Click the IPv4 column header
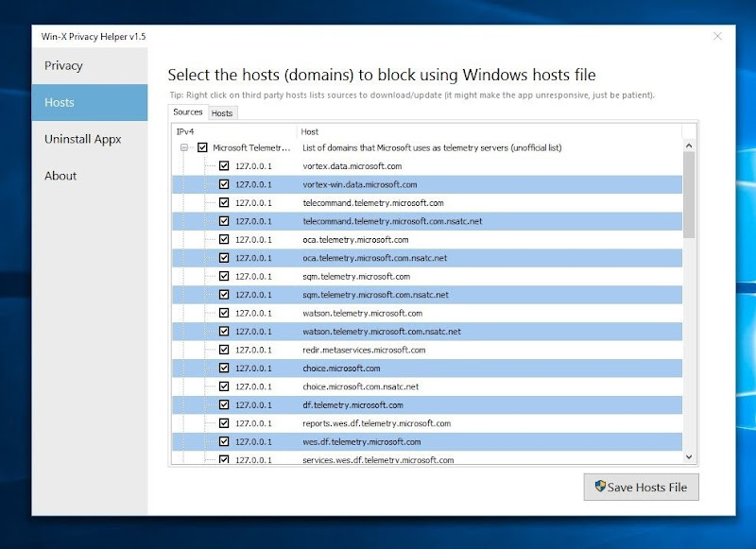Screen dimensions: 756x549 (x=234, y=131)
